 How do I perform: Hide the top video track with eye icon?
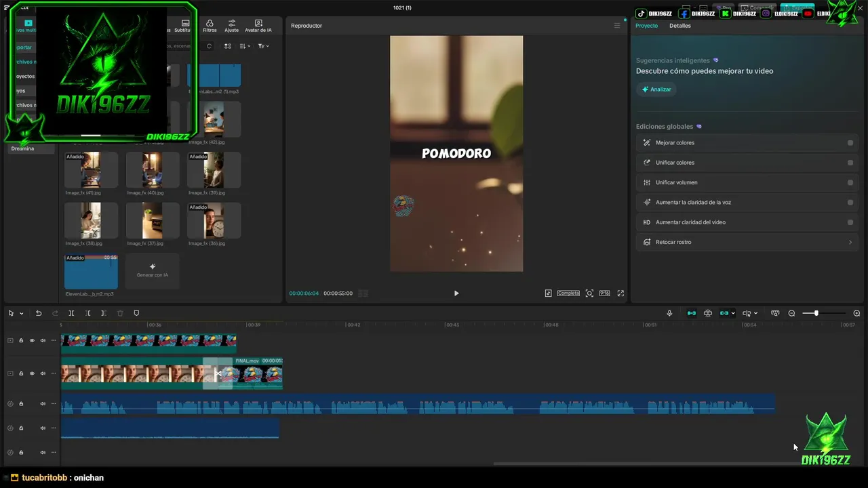pos(32,340)
